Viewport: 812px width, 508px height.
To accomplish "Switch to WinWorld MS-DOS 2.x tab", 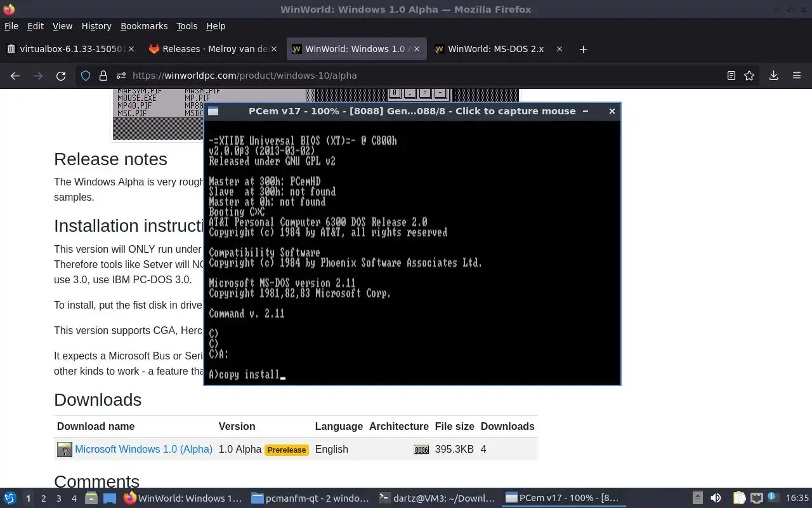I will pyautogui.click(x=499, y=49).
